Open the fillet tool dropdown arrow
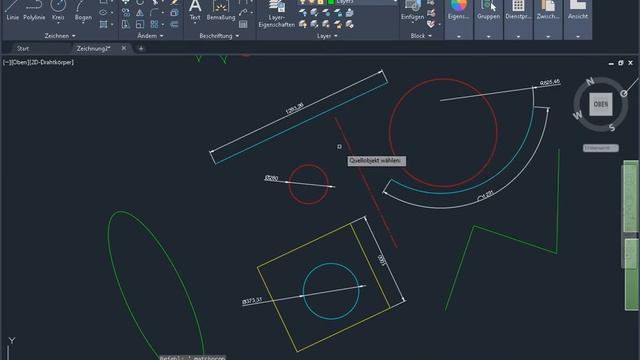 (163, 13)
